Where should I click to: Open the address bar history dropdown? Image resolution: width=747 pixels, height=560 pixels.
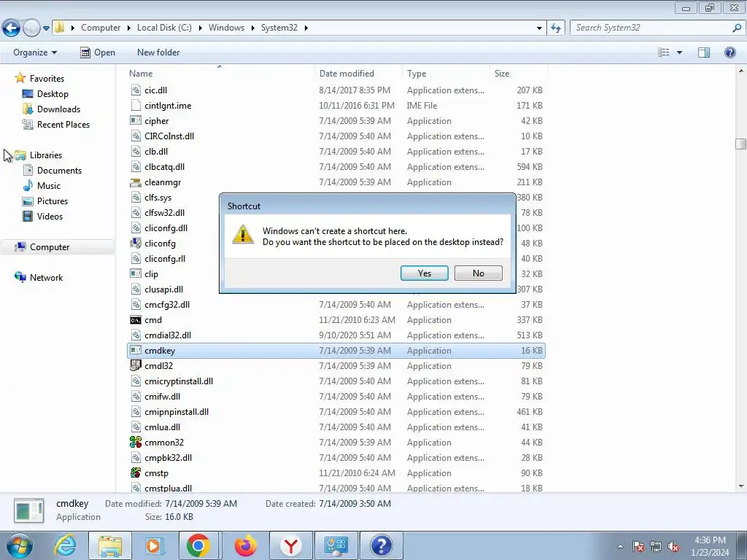(539, 28)
